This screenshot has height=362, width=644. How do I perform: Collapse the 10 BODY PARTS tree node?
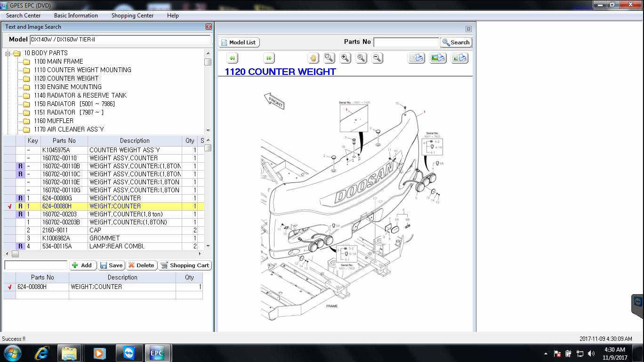point(8,53)
